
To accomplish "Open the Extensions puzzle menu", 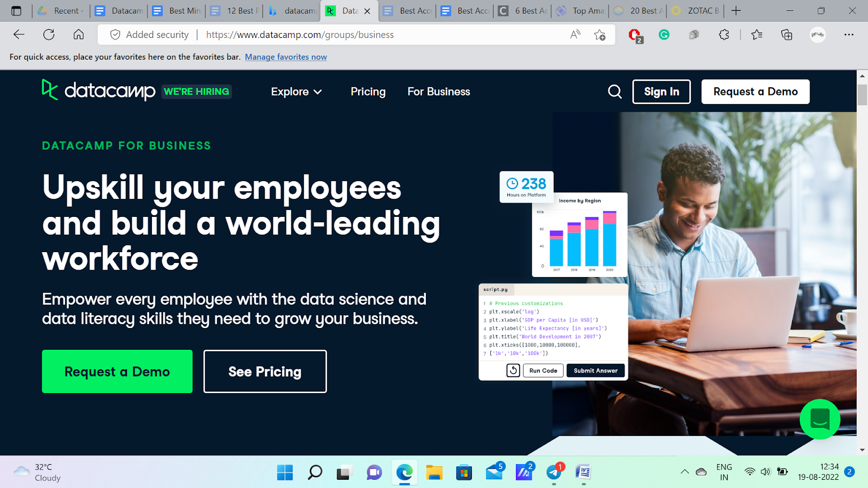I will pos(724,35).
